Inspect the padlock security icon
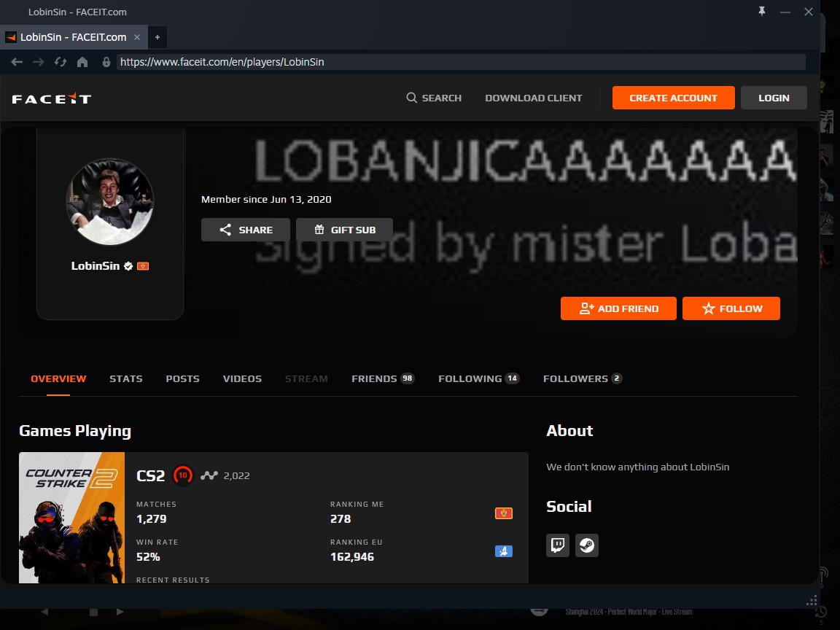This screenshot has height=630, width=840. pyautogui.click(x=106, y=62)
